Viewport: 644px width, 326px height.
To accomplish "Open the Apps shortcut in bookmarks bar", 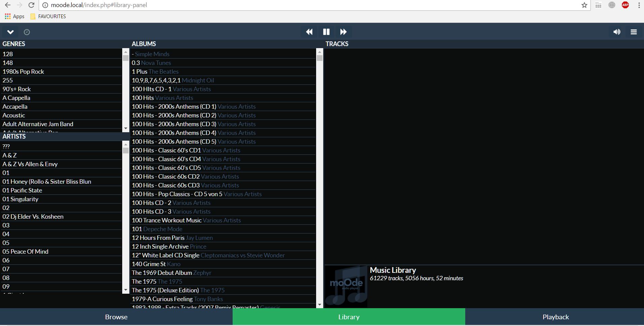I will (14, 16).
